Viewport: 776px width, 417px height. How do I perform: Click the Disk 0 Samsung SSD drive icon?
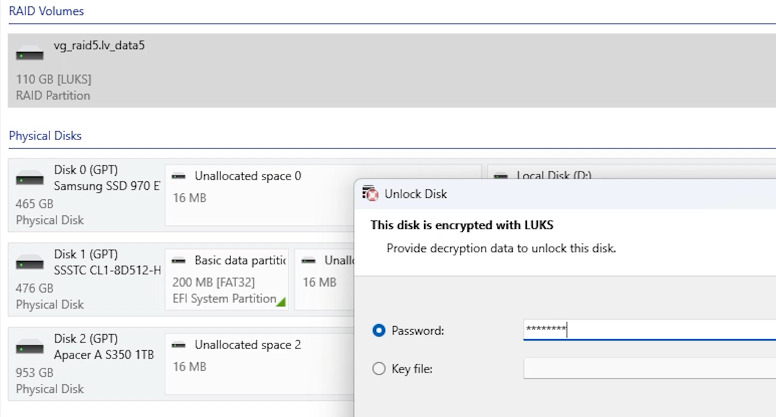click(30, 178)
